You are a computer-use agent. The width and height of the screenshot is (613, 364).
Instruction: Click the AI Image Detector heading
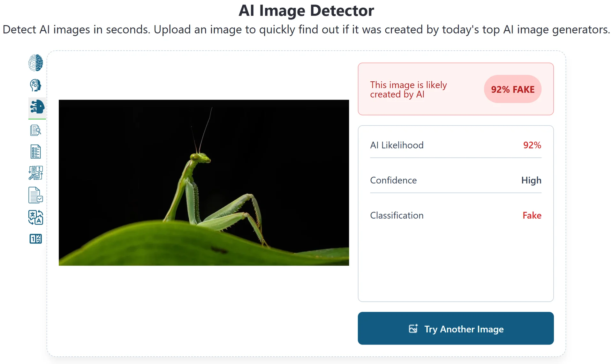[306, 11]
